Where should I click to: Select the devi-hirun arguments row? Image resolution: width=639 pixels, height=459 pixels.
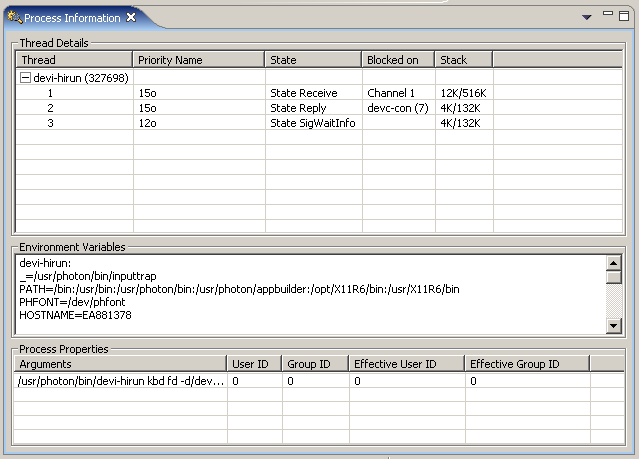coord(120,381)
